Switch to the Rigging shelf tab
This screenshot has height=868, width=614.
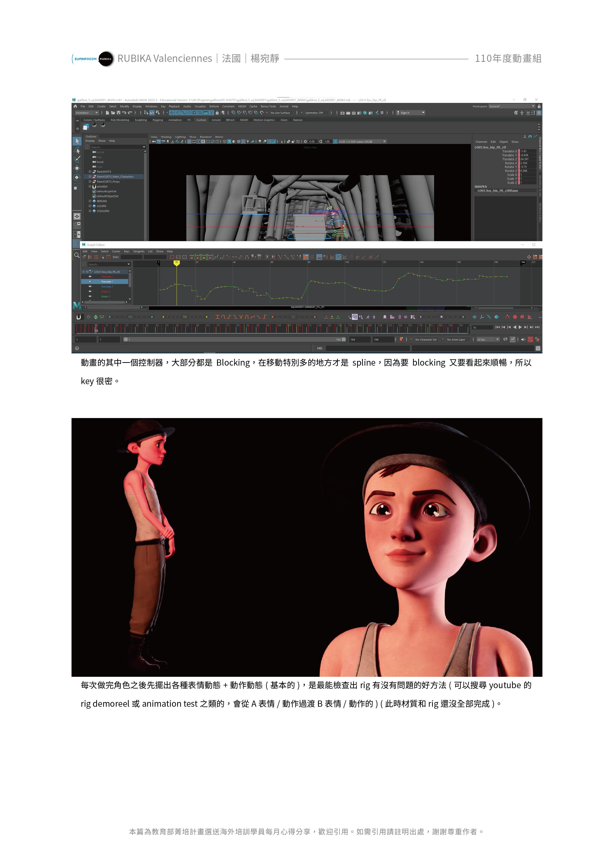point(157,120)
